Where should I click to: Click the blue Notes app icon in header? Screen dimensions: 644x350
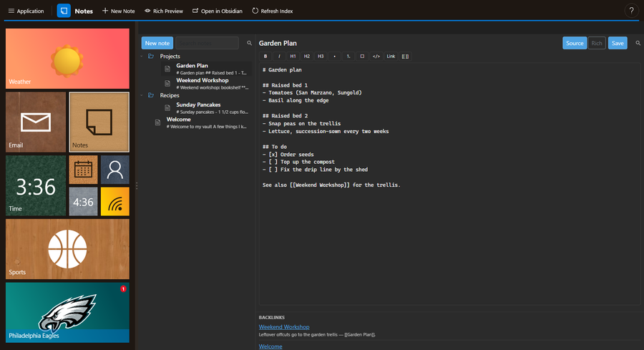[x=64, y=11]
